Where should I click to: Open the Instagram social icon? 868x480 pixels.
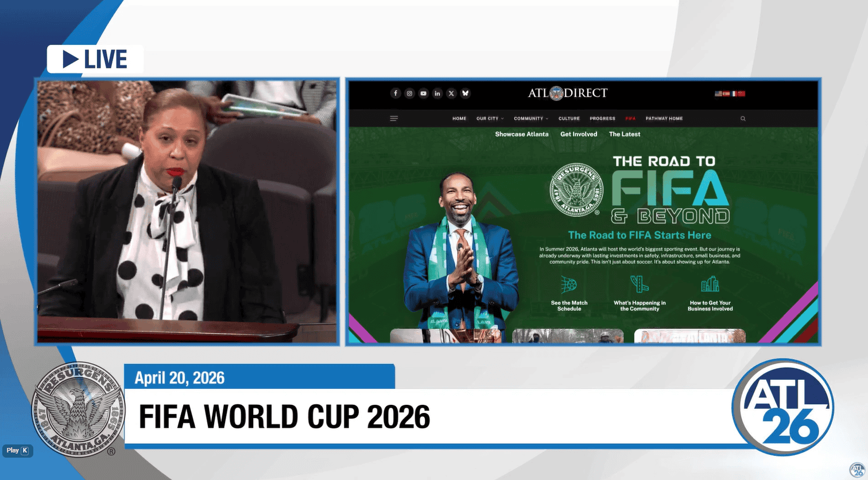pyautogui.click(x=409, y=93)
